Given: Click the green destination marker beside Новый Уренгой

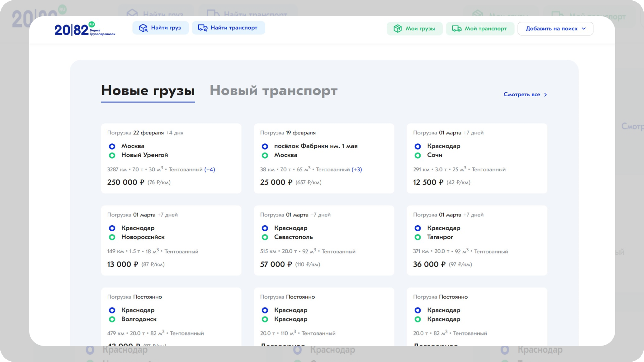Looking at the screenshot, I should [112, 156].
